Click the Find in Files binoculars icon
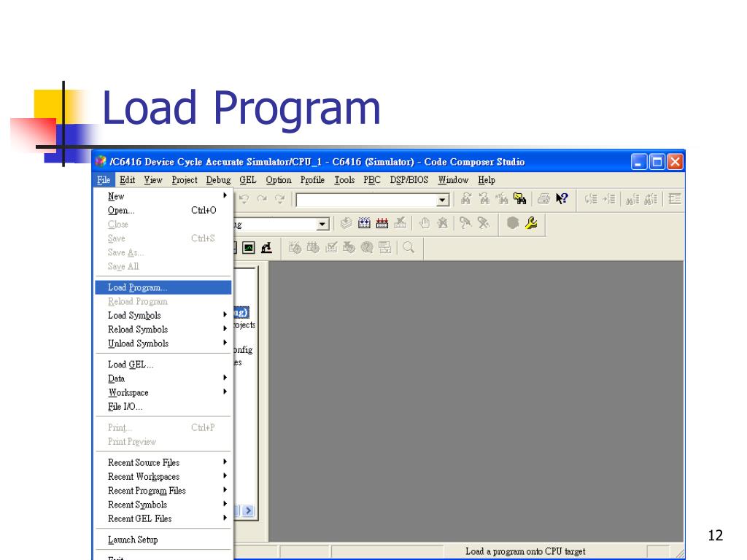The image size is (747, 560). 519,198
